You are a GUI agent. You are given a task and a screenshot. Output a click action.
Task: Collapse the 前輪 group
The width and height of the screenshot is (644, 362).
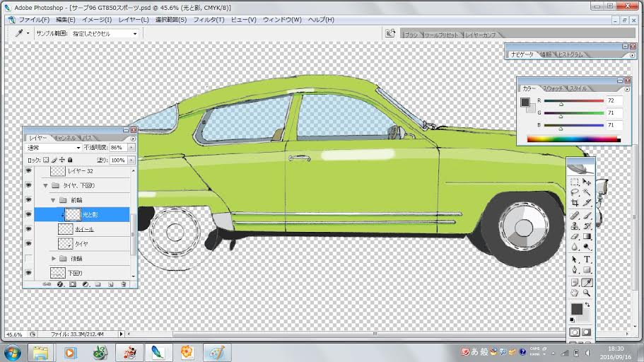click(x=53, y=200)
